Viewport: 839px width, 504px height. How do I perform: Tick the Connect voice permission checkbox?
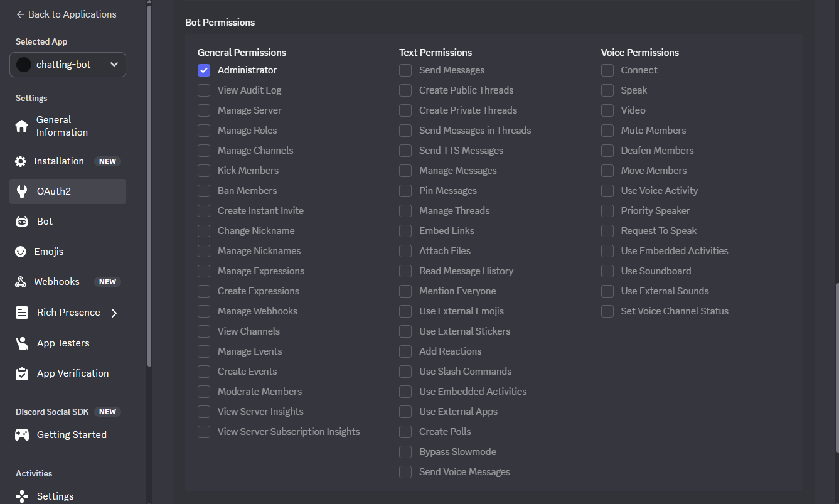click(607, 70)
